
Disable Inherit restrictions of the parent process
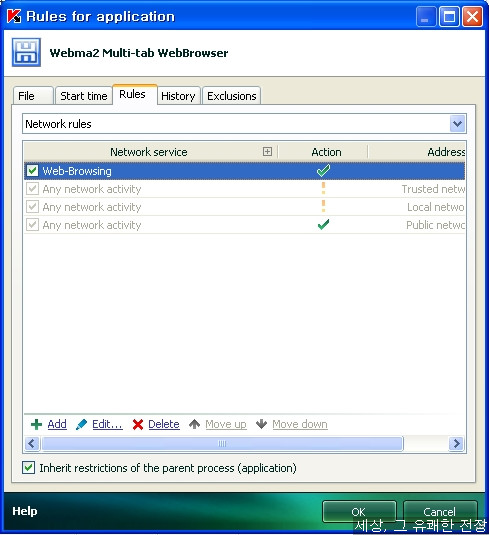[x=29, y=468]
